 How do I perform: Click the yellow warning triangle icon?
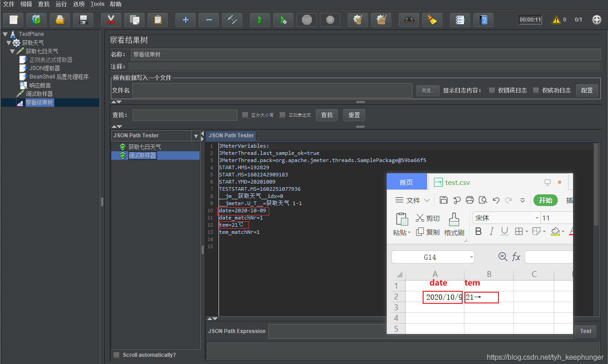[x=556, y=20]
